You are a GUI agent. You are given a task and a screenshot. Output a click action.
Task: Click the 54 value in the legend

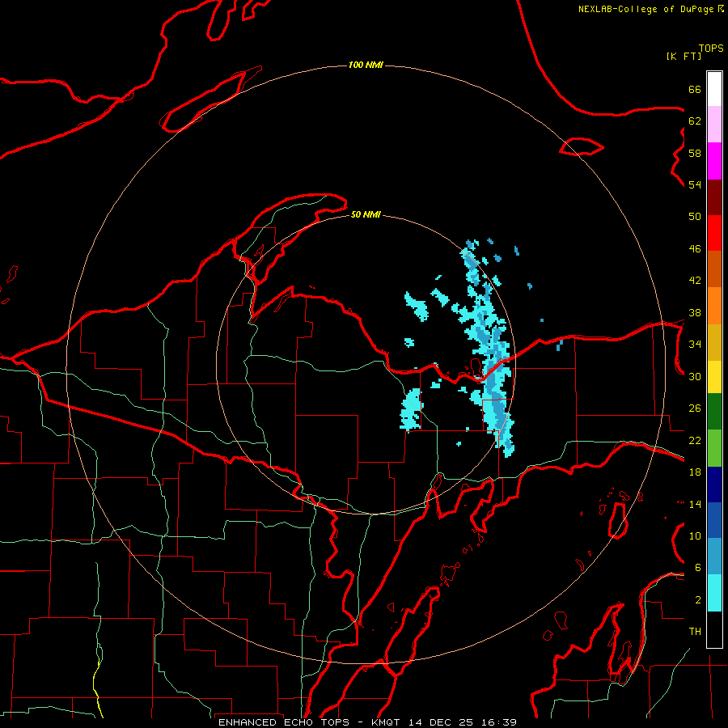coord(695,184)
